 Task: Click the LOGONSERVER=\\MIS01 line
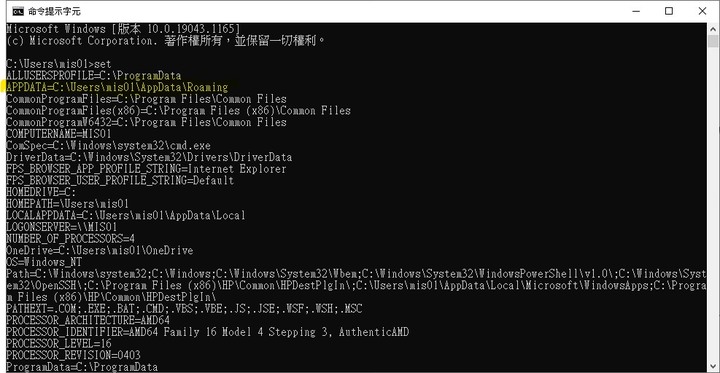(62, 227)
